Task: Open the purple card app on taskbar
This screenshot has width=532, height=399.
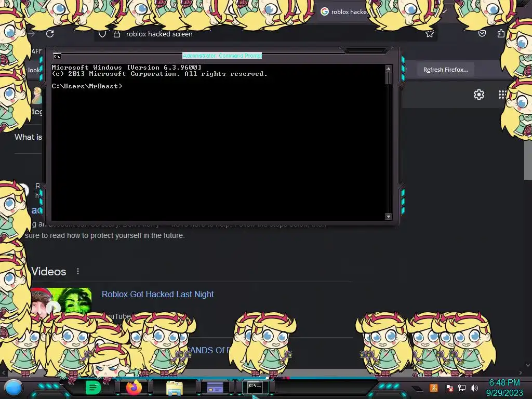Action: pos(215,388)
